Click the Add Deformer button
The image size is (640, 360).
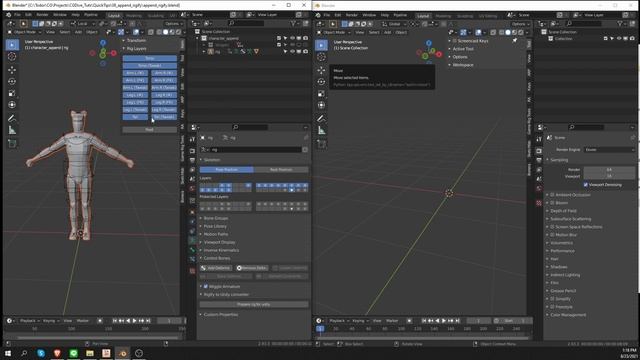[x=216, y=268]
